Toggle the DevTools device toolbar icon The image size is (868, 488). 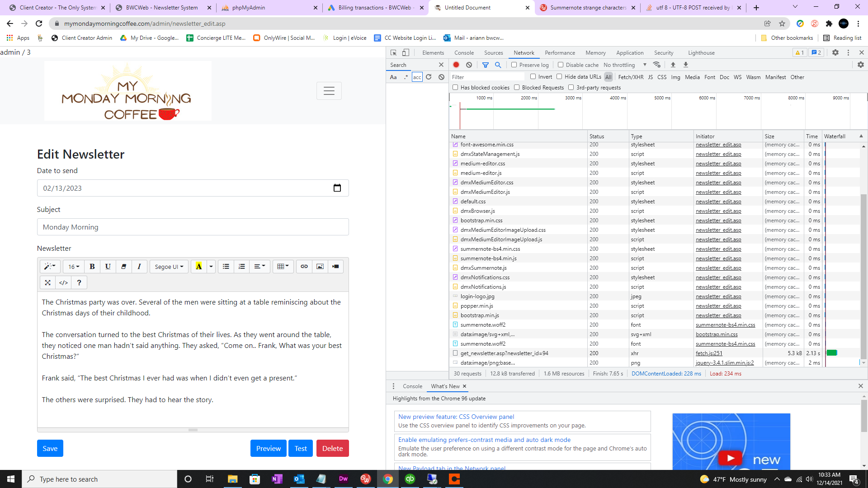point(406,53)
